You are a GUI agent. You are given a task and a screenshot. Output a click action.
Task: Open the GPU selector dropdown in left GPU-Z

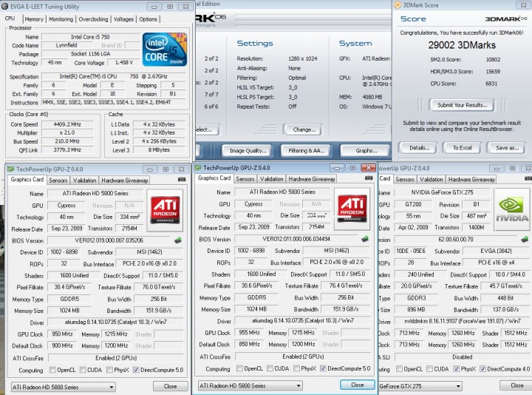coord(63,387)
